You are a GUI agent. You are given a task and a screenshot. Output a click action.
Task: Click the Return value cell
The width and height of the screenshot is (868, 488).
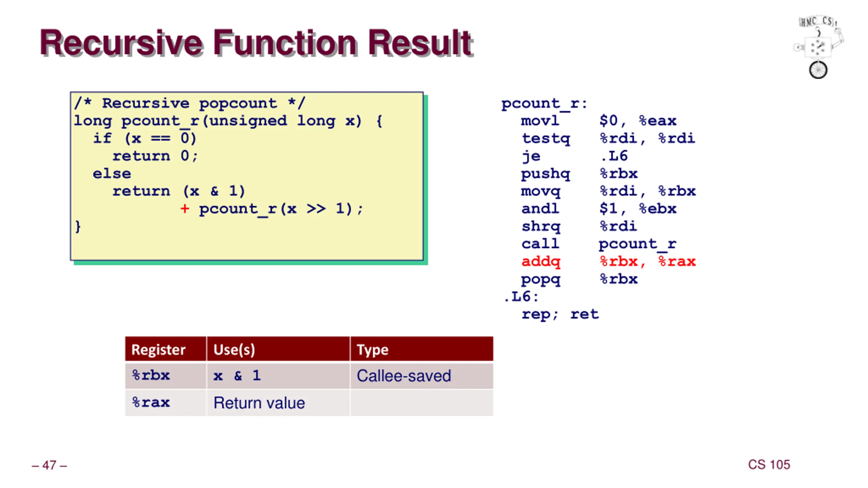click(x=278, y=403)
